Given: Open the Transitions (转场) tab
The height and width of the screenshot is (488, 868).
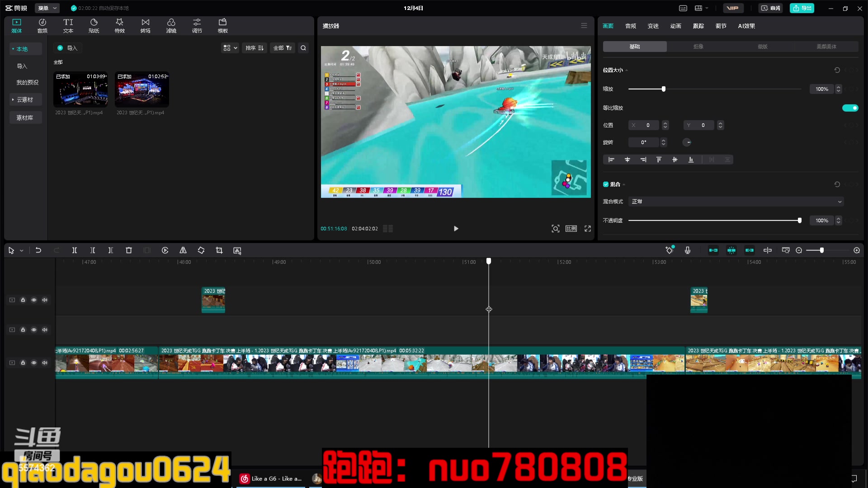Looking at the screenshot, I should [146, 26].
